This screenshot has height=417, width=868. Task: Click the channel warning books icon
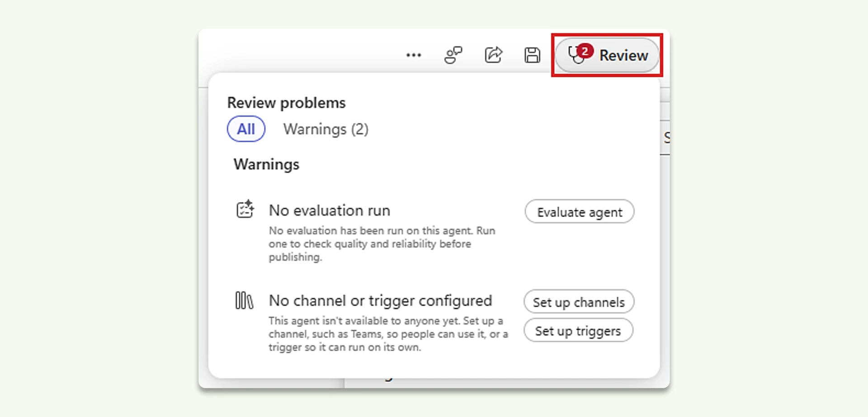pyautogui.click(x=244, y=300)
